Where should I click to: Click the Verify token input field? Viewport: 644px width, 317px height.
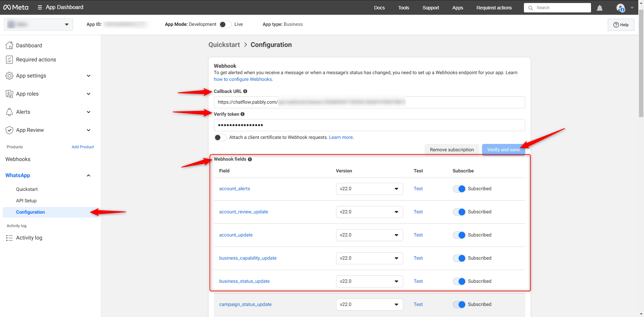tap(369, 125)
